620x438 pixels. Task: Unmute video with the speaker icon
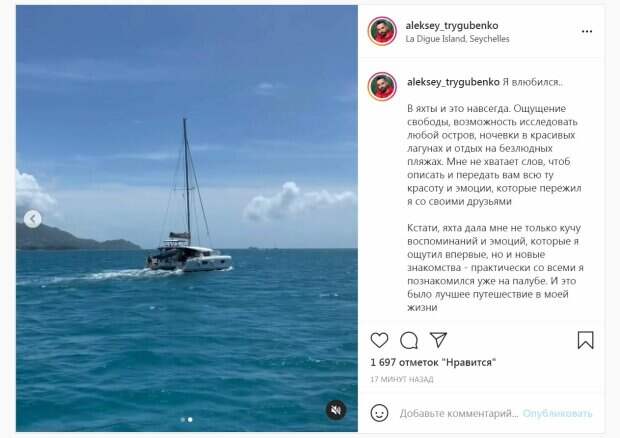point(336,410)
